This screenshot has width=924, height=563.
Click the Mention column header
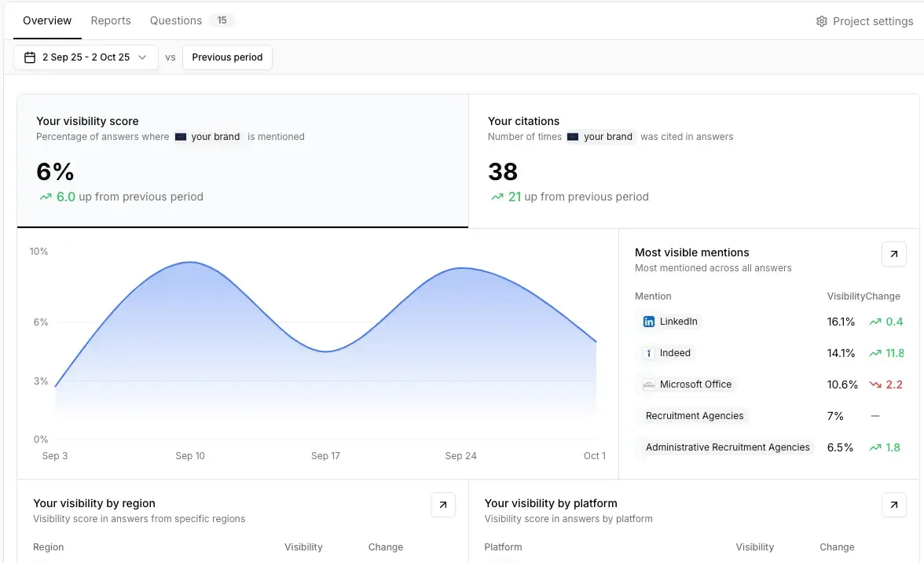[x=653, y=296]
